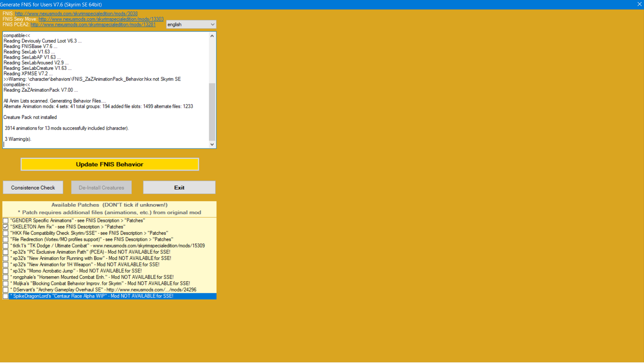
Task: Click the log output scrollbar thumb
Action: coord(212,112)
